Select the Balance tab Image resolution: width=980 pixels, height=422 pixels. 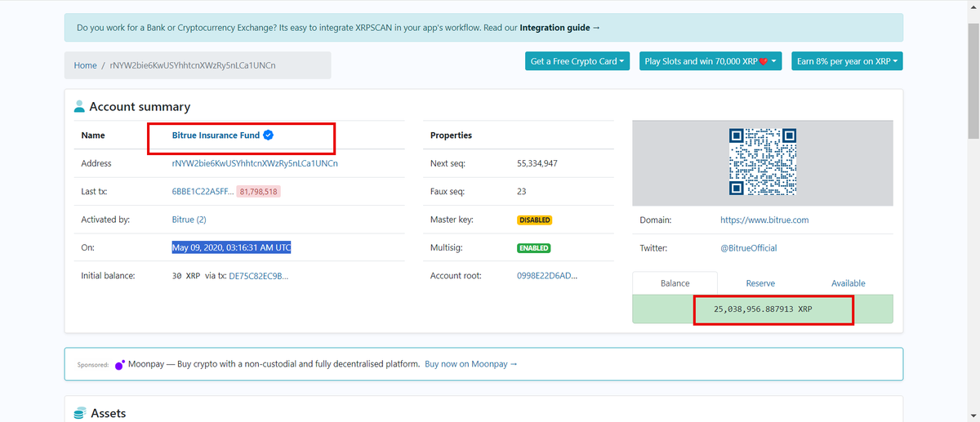pos(675,283)
